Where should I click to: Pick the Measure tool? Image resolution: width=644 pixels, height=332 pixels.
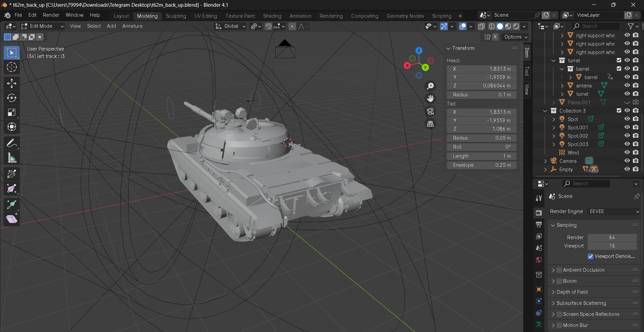click(12, 158)
